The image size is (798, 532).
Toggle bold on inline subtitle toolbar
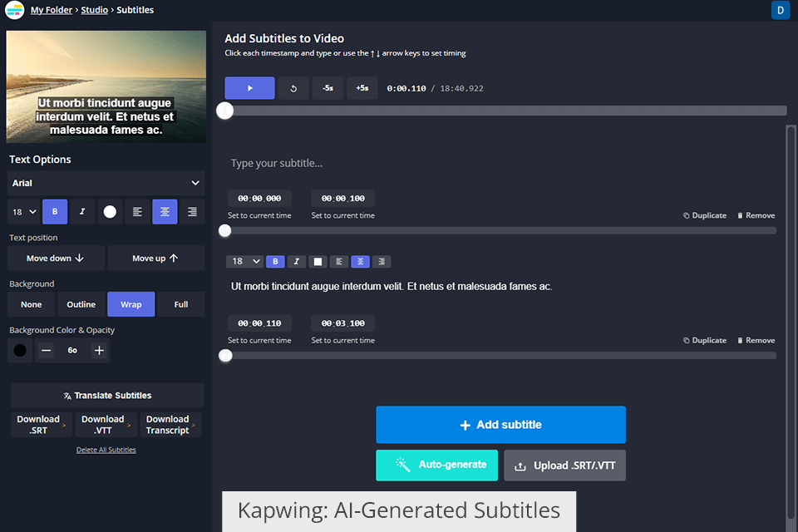pyautogui.click(x=275, y=262)
